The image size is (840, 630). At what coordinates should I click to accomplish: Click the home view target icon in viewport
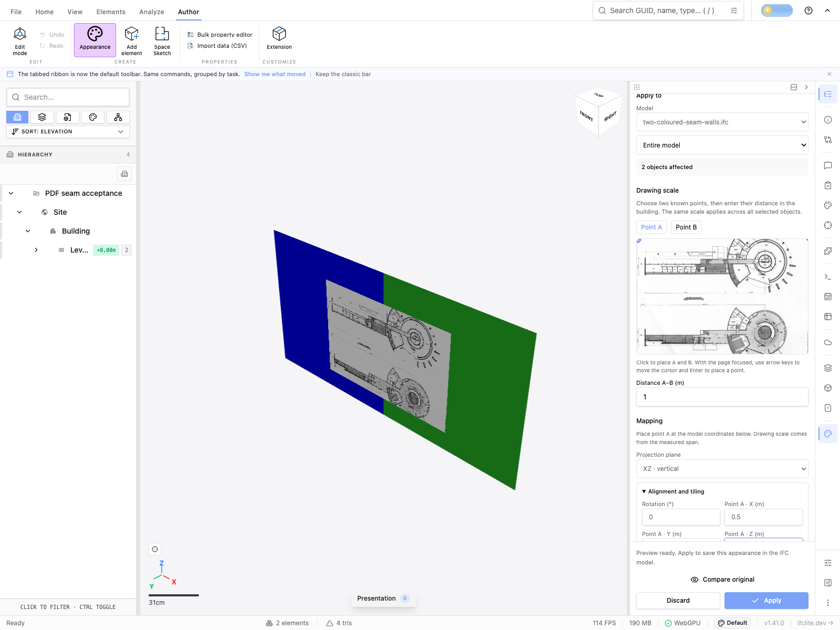pyautogui.click(x=155, y=549)
